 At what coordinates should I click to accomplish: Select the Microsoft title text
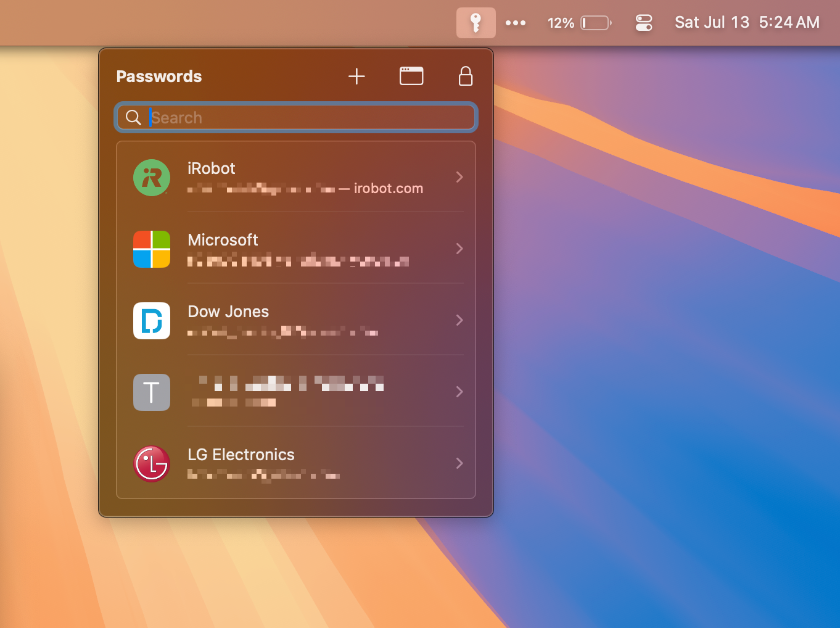click(223, 240)
